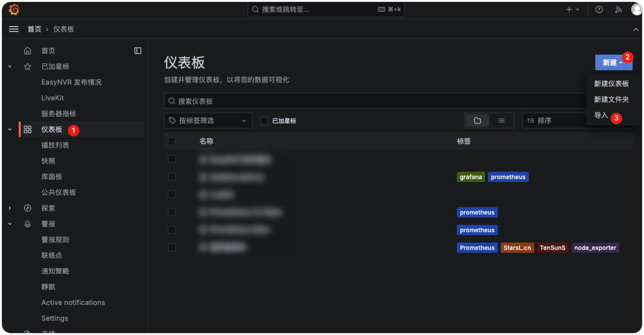The height and width of the screenshot is (335, 644).
Task: Undock the sidebar menu panel icon
Action: pos(138,51)
